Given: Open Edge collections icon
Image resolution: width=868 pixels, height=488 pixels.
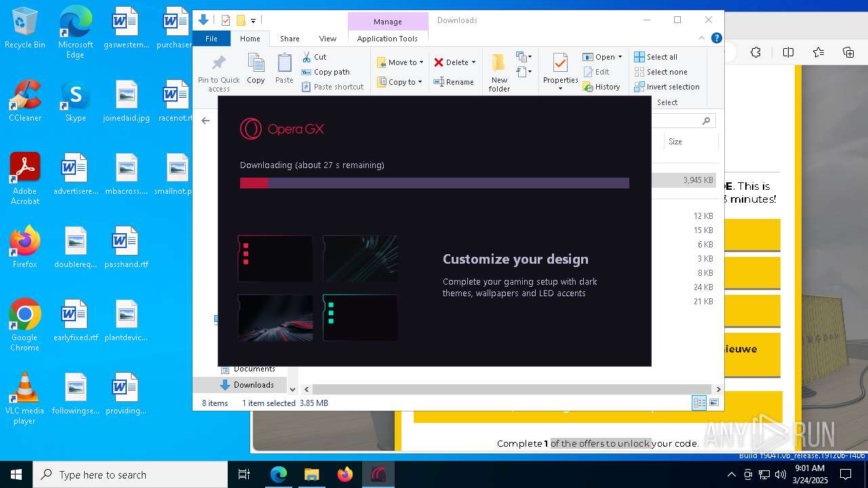Looking at the screenshot, I should (848, 52).
